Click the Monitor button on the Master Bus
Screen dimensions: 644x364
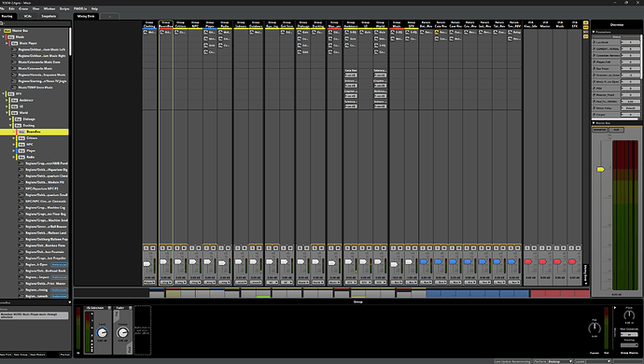click(599, 130)
